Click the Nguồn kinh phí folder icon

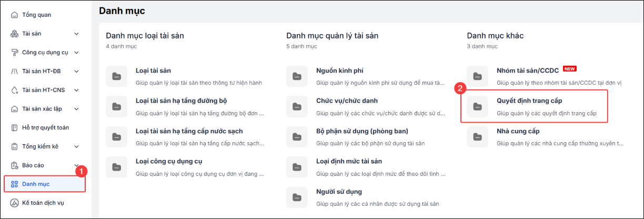coord(297,76)
